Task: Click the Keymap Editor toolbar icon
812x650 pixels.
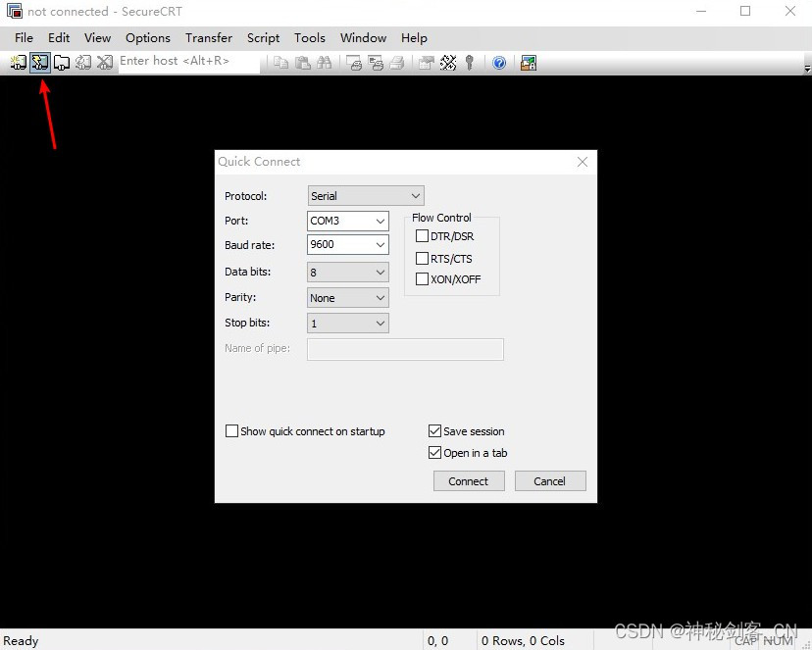Action: [448, 63]
